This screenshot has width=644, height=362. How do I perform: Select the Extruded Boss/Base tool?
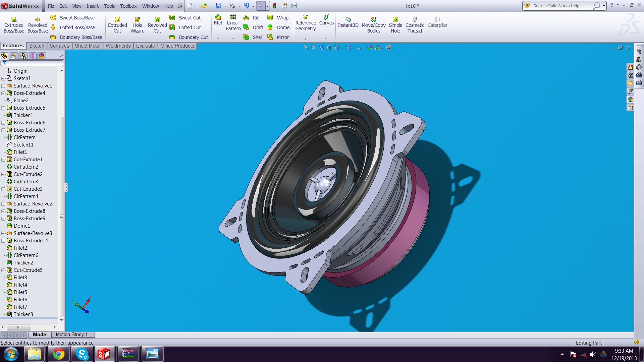14,25
